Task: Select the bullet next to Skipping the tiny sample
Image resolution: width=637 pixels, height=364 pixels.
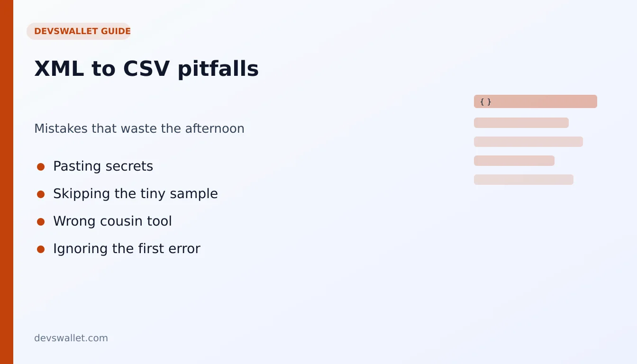Action: [41, 194]
